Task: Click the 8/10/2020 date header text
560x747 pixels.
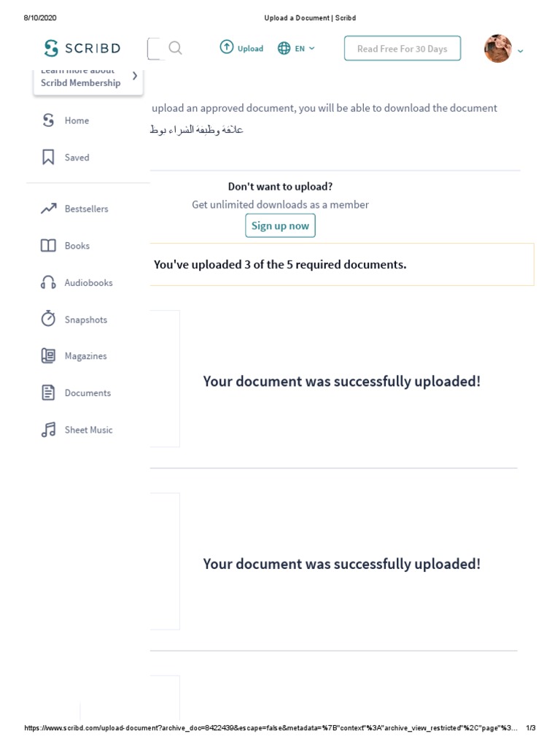Action: pyautogui.click(x=40, y=18)
